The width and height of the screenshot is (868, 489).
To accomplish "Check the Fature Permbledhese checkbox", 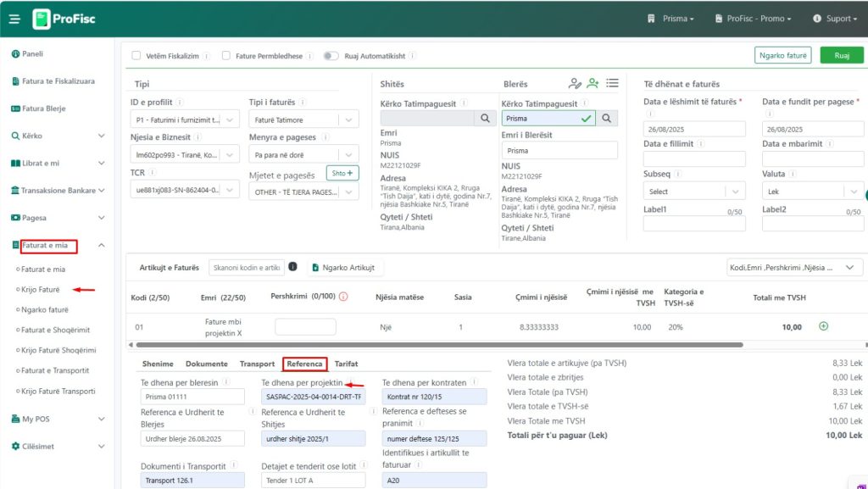I will (x=225, y=55).
